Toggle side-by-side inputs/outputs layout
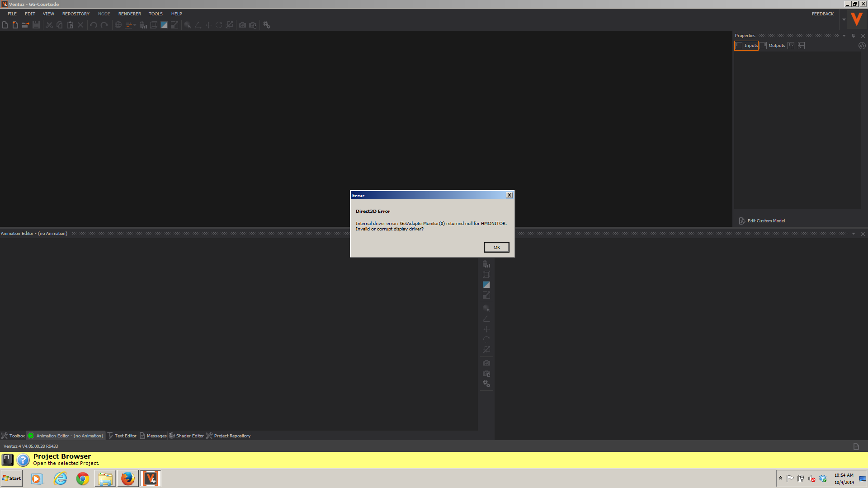The width and height of the screenshot is (868, 488). (x=791, y=46)
